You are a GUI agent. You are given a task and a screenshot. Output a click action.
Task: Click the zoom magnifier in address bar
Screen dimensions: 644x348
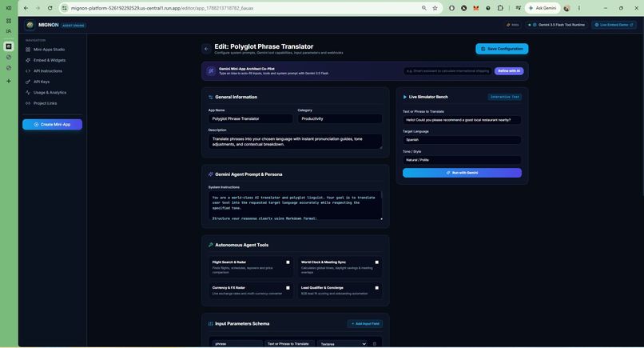tap(423, 8)
